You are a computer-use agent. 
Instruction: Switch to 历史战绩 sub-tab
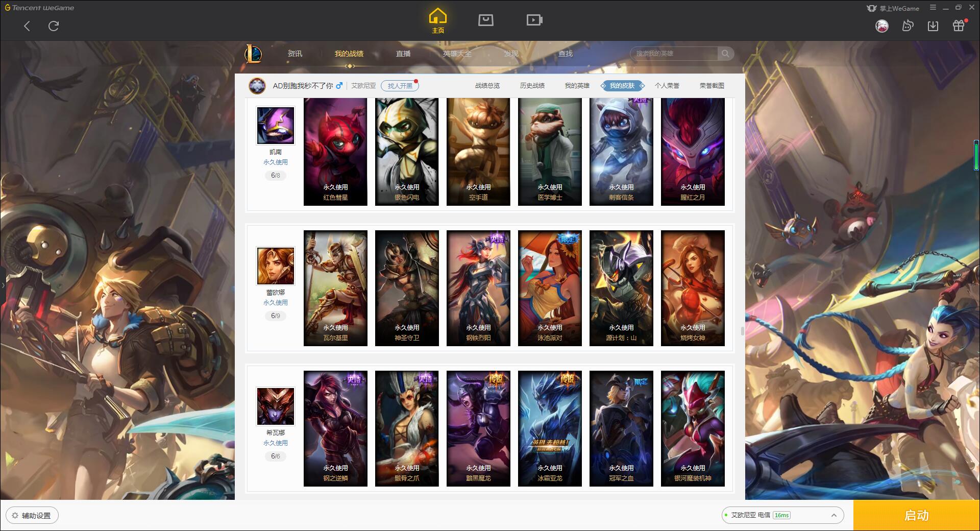click(x=532, y=86)
